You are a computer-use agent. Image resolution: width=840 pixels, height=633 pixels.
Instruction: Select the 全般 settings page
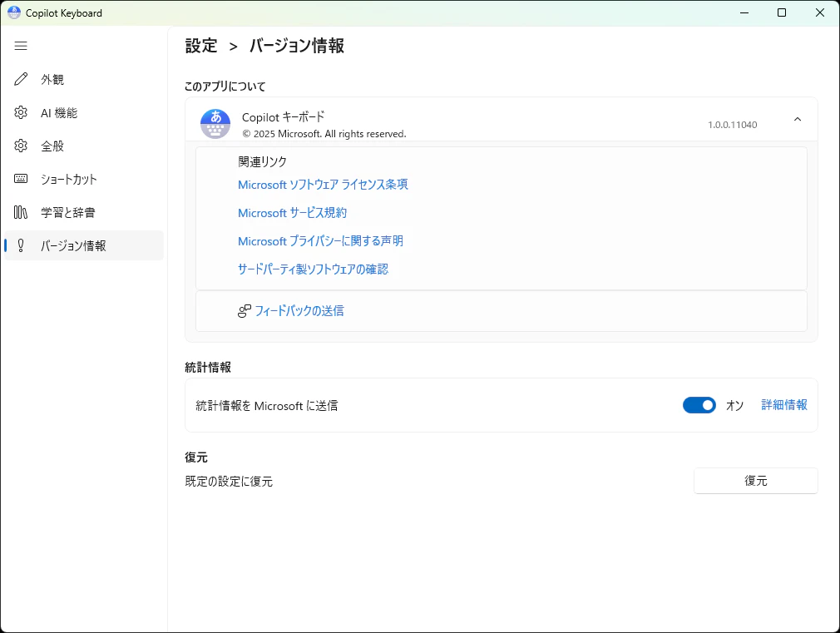point(83,146)
